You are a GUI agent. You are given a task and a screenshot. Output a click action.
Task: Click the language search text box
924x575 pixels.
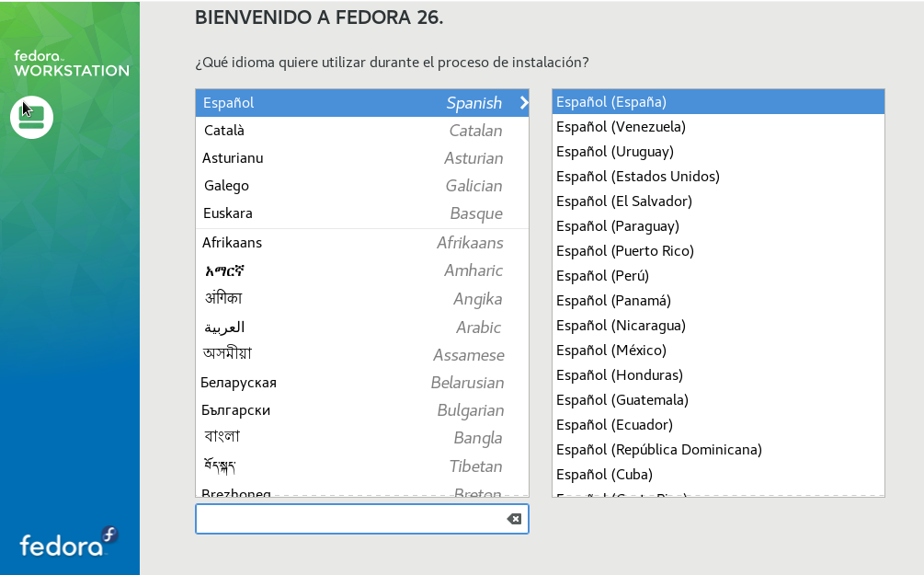pos(349,519)
